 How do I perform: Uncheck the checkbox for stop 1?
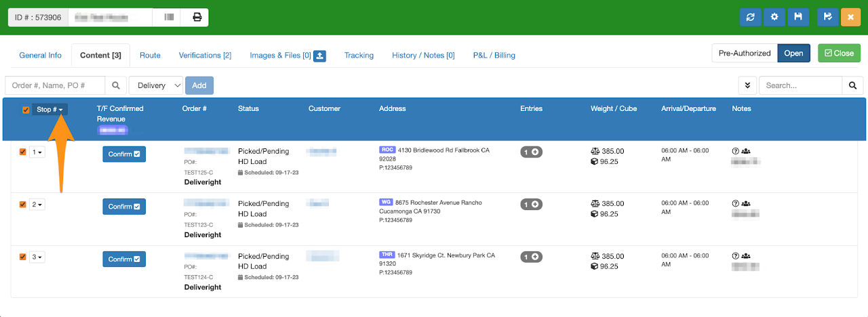click(22, 152)
